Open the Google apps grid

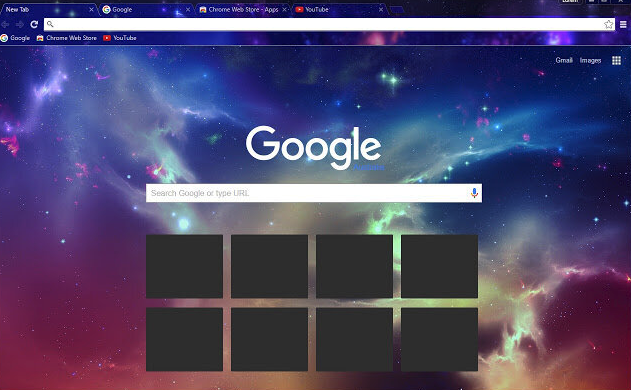616,60
